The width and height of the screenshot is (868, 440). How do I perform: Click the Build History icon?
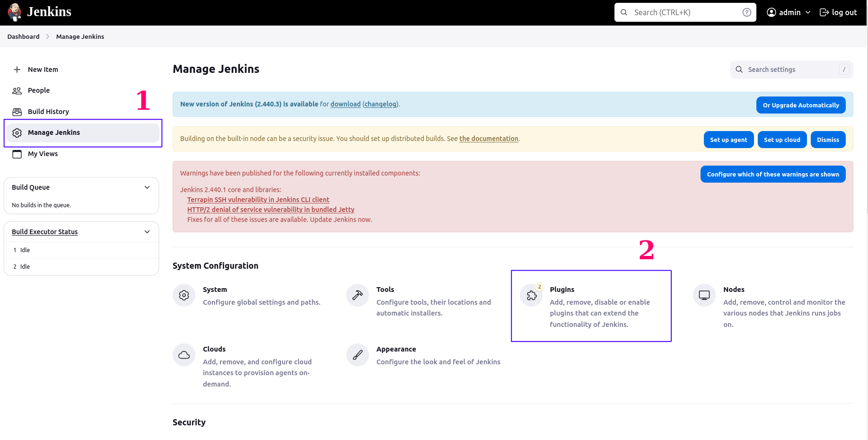click(x=17, y=112)
